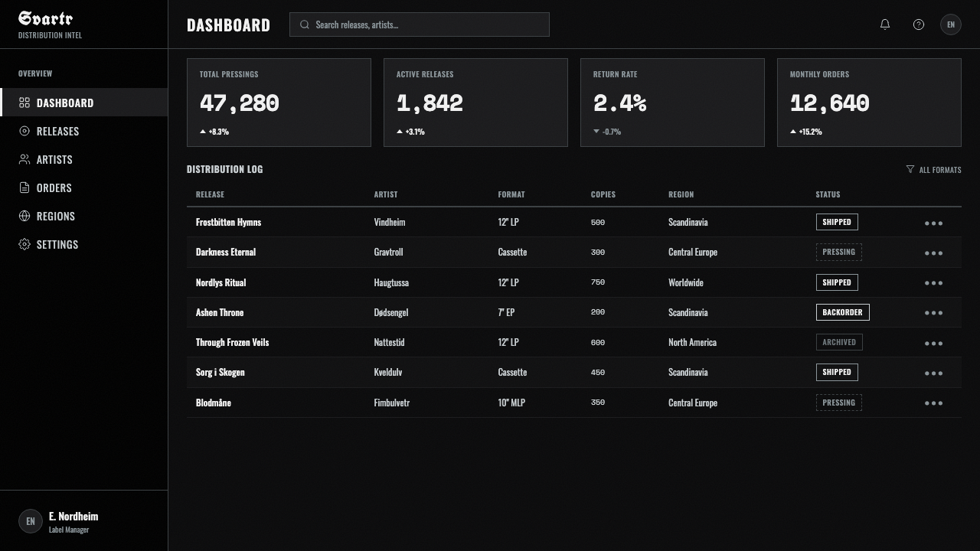
Task: Click the Releases disc icon
Action: [x=24, y=131]
